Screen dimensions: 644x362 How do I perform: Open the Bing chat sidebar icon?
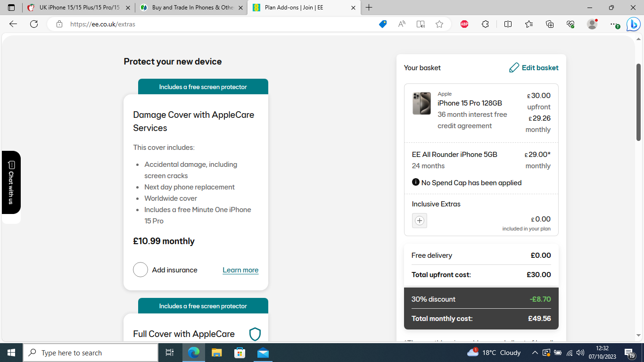coord(633,24)
